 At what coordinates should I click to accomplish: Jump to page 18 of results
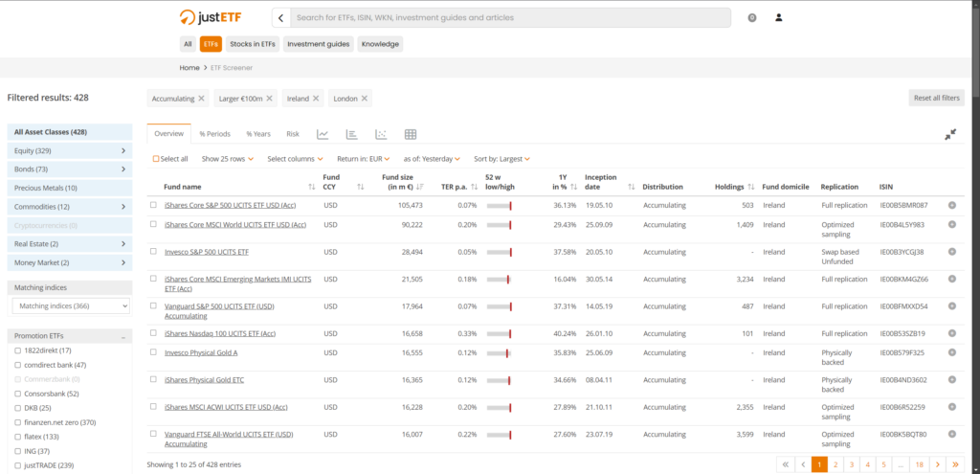point(920,464)
